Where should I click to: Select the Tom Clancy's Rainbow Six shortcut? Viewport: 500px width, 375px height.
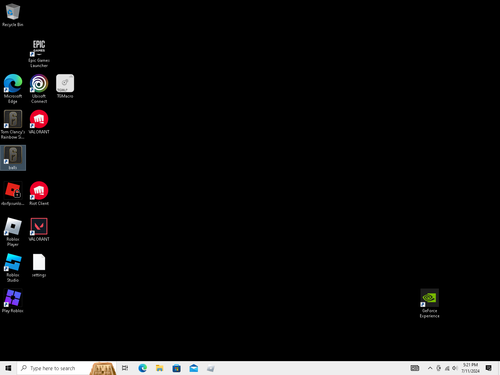[x=13, y=125]
